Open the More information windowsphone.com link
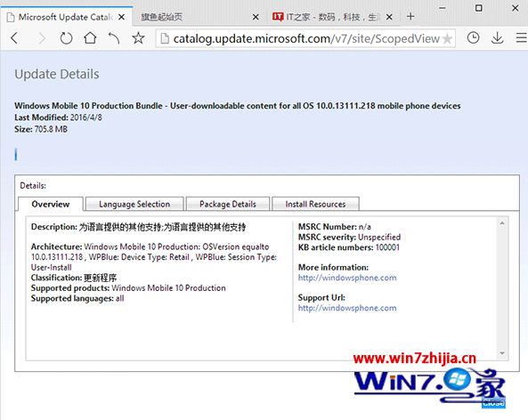This screenshot has height=420, width=528. pyautogui.click(x=347, y=278)
